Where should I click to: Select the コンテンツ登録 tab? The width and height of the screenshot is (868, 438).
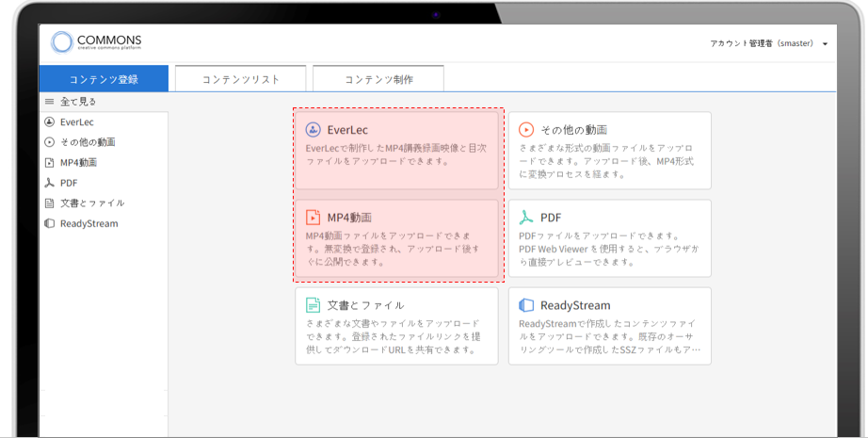pos(104,79)
